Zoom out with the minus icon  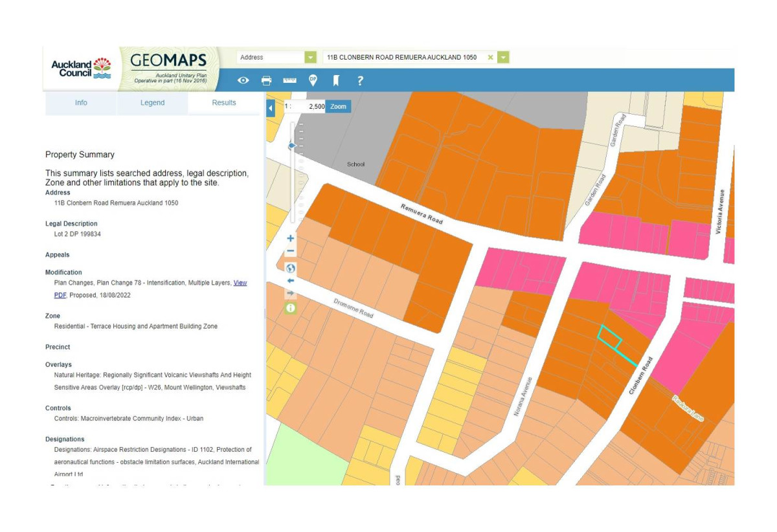click(x=291, y=252)
